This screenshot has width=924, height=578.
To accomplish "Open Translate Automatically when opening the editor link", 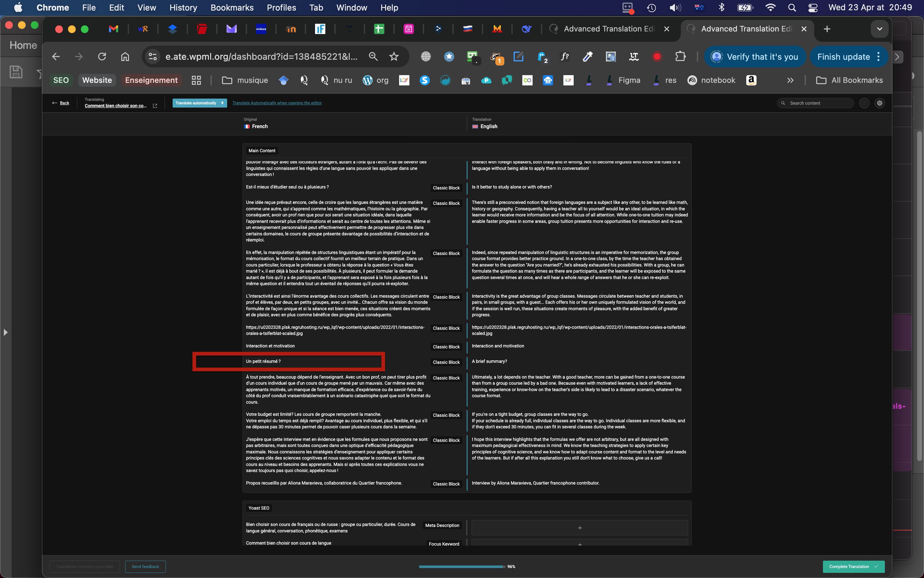I will pos(277,103).
